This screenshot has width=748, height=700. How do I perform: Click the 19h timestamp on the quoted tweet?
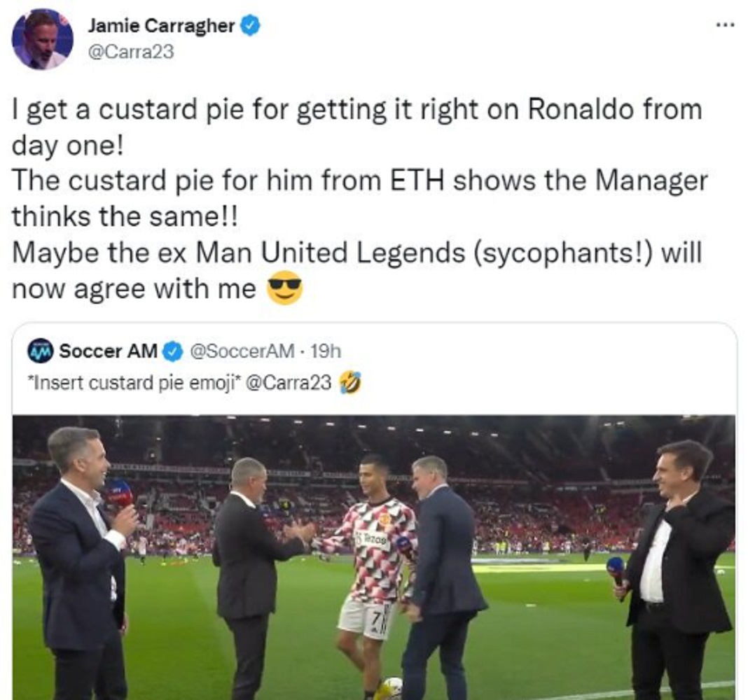click(326, 351)
